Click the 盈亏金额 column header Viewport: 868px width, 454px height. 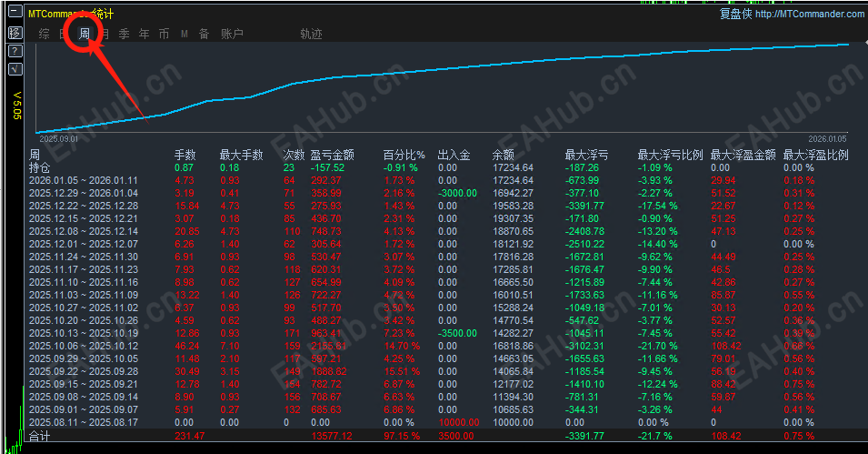tap(332, 156)
